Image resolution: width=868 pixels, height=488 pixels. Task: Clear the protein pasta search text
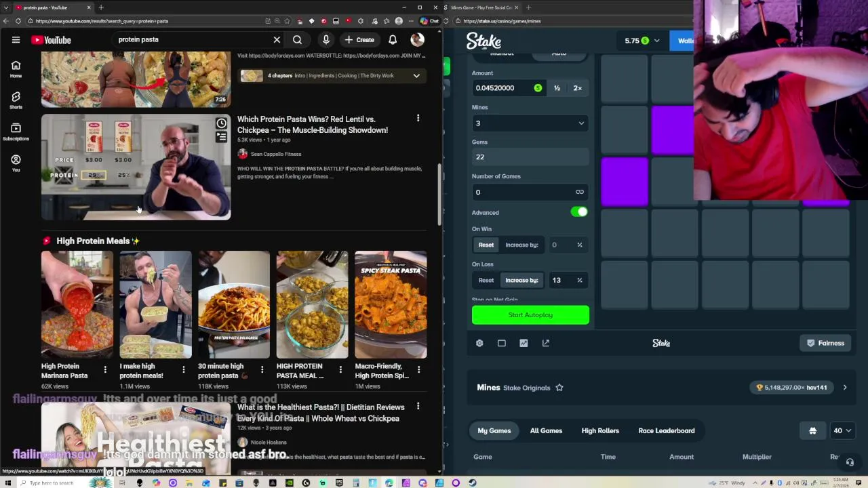277,40
